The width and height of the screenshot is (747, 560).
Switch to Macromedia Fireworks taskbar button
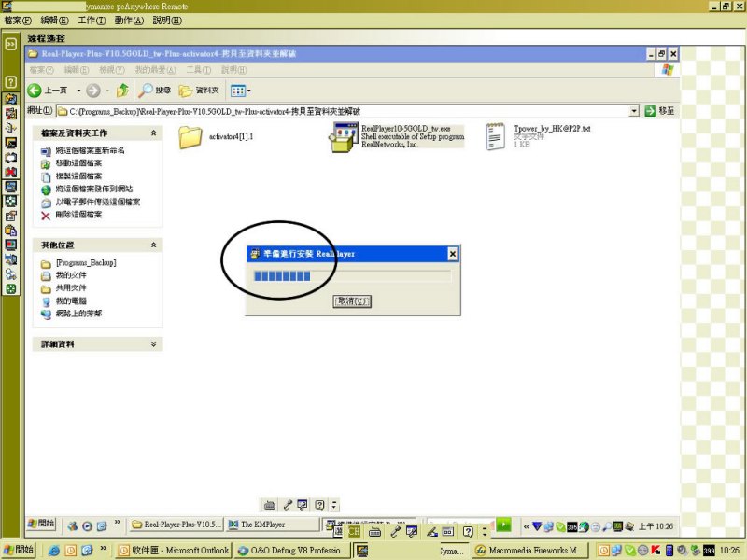tap(530, 551)
